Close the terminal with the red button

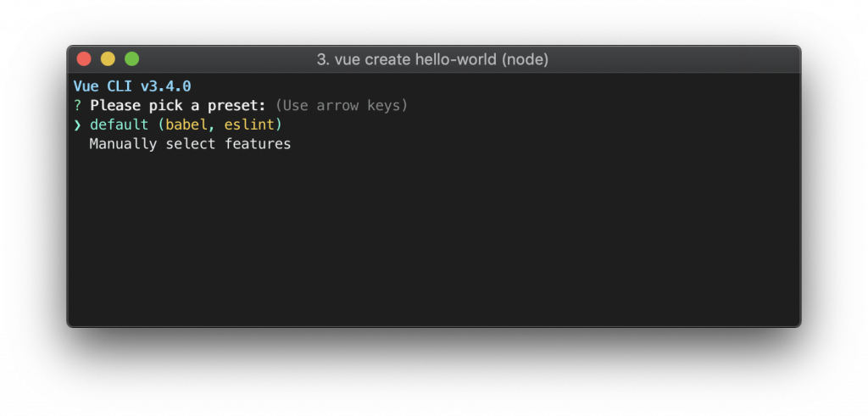pyautogui.click(x=84, y=59)
